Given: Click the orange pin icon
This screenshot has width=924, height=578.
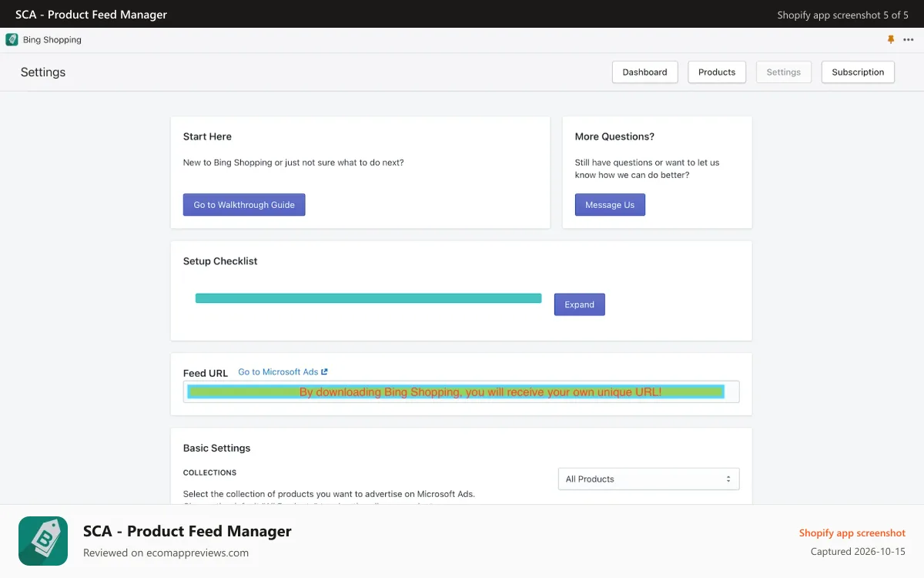Looking at the screenshot, I should tap(891, 39).
